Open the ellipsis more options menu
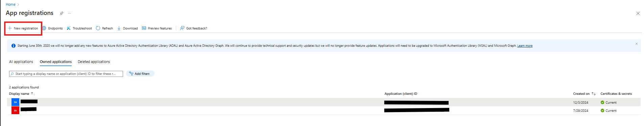644x126 pixels. (x=69, y=13)
